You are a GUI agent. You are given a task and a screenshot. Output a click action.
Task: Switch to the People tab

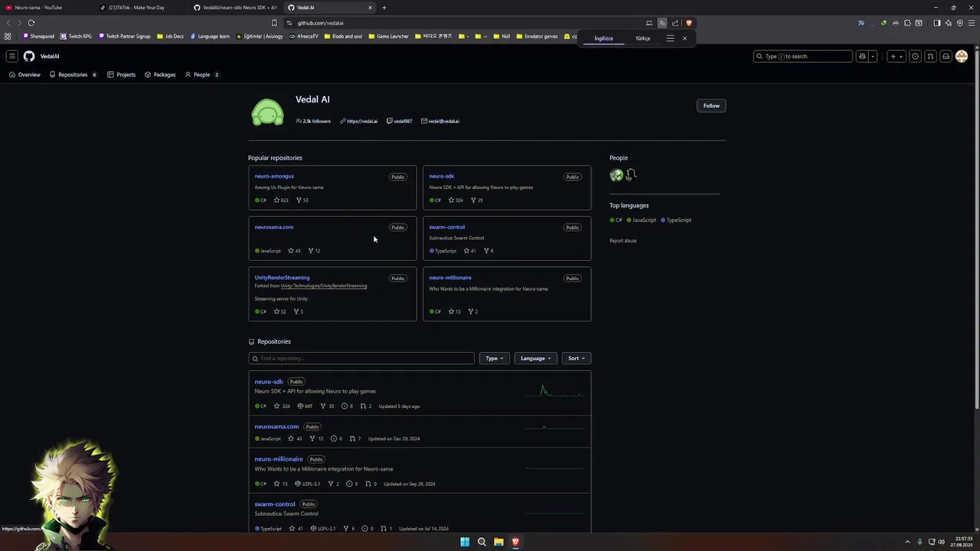tap(202, 74)
